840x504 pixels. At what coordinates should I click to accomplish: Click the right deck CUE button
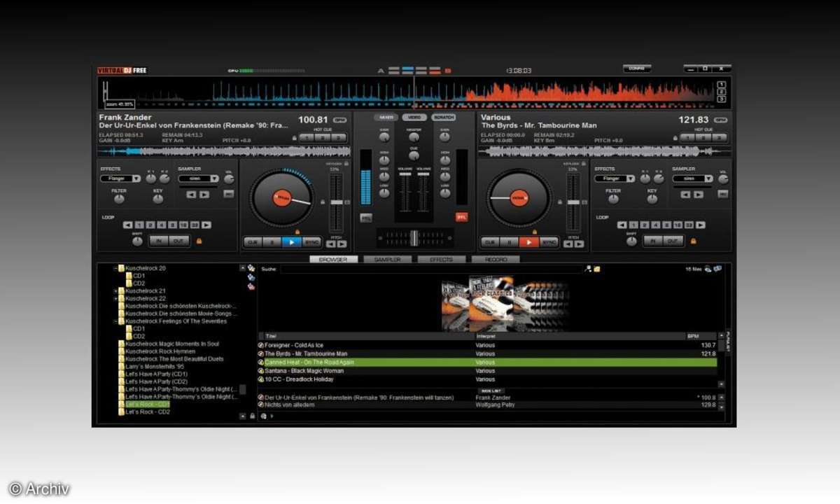(x=491, y=242)
